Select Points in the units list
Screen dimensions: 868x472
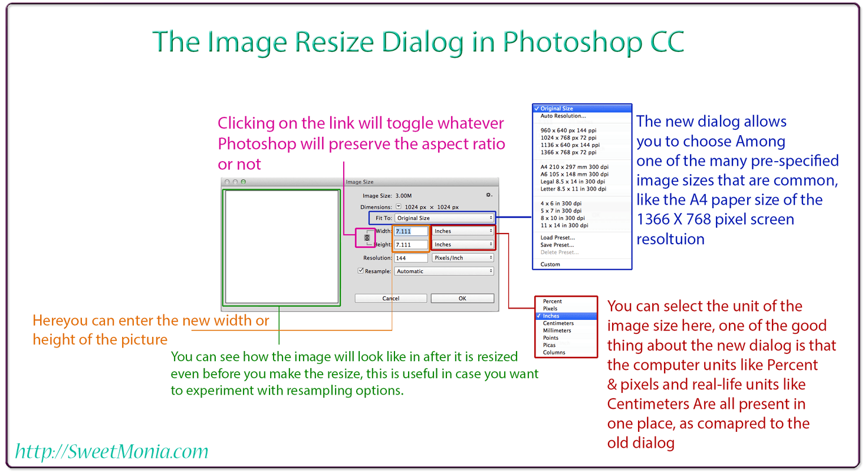click(x=566, y=338)
